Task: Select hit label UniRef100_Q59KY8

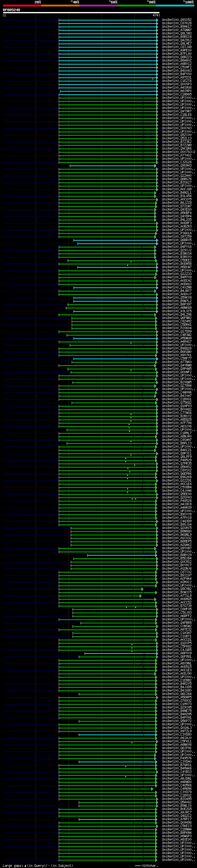Action: coord(177,297)
